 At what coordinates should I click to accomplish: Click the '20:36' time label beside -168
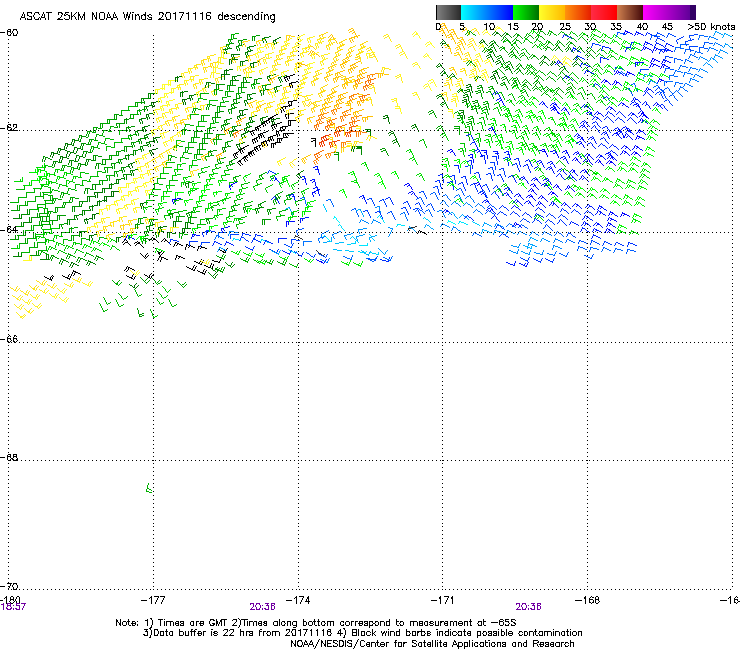coord(528,607)
